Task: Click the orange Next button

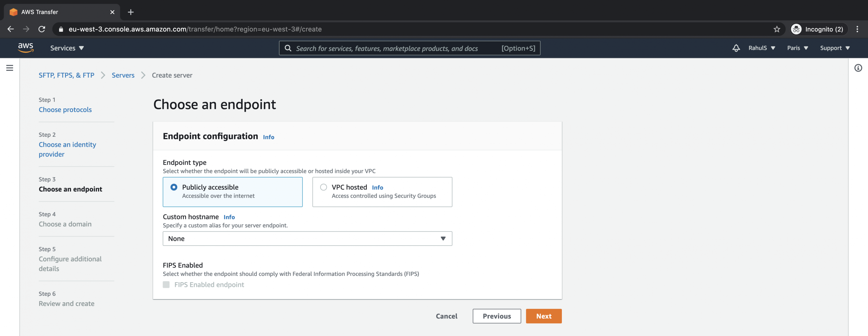Action: pyautogui.click(x=544, y=316)
